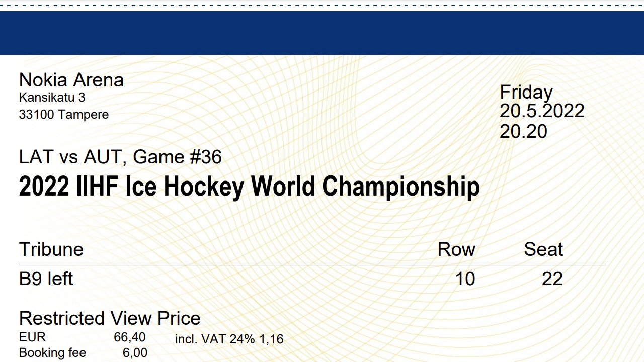Select the Restricted View Price heading
This screenshot has width=644, height=362.
coord(110,318)
